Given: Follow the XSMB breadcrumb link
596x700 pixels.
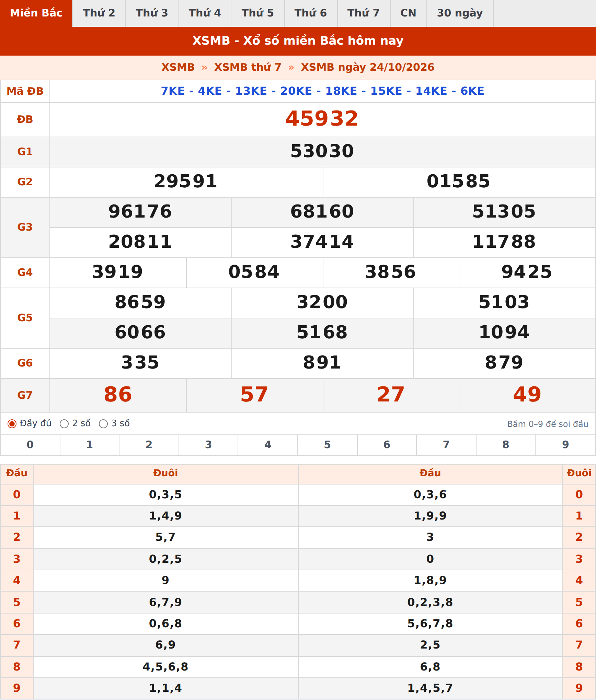Looking at the screenshot, I should pyautogui.click(x=178, y=67).
